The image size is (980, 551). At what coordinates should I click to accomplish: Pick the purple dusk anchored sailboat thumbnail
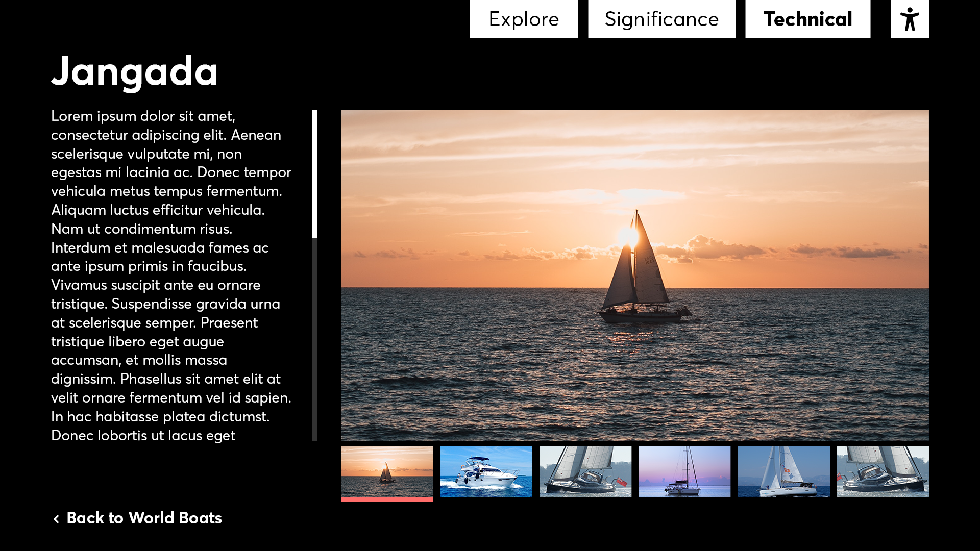click(x=684, y=471)
